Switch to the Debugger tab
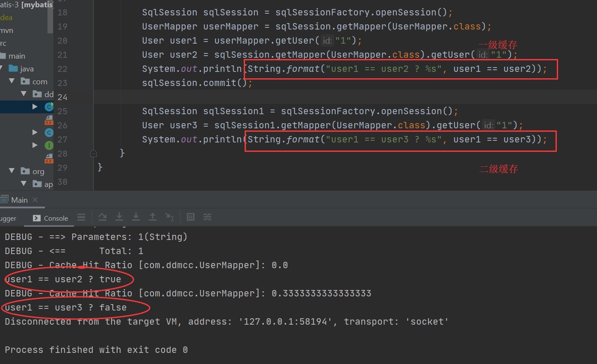597x364 pixels. [x=8, y=218]
